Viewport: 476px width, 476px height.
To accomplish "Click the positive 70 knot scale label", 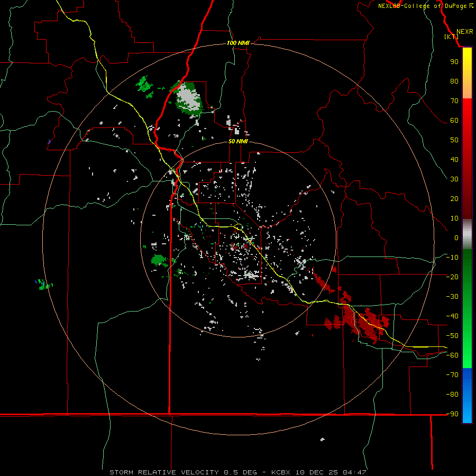I will pyautogui.click(x=454, y=101).
